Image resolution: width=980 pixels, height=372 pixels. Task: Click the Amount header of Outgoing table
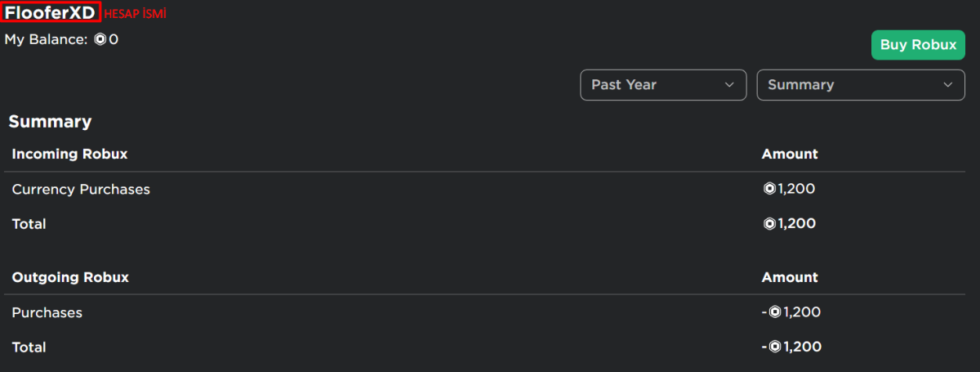point(790,277)
